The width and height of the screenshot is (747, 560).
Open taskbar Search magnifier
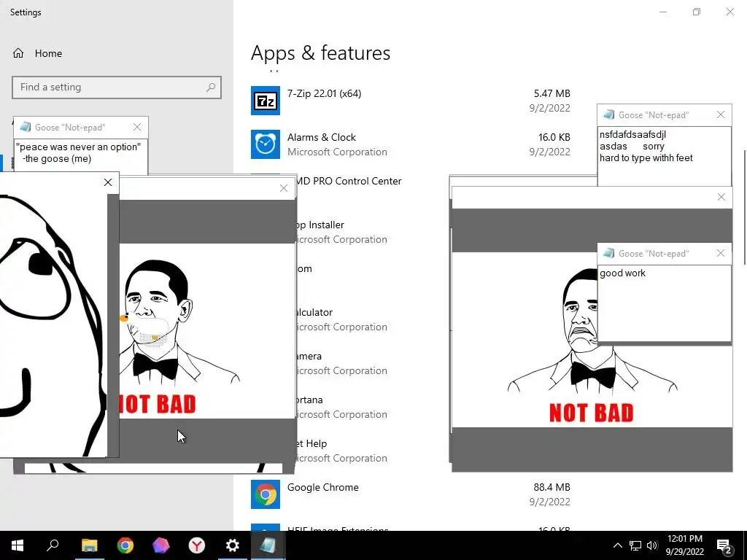[53, 545]
